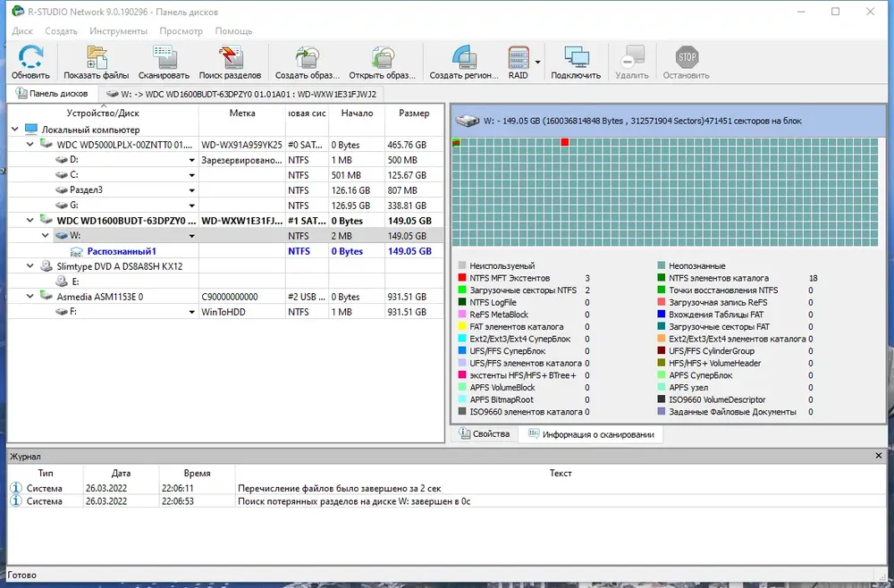Open dropdown arrow next to drive C:
Image resolution: width=894 pixels, height=588 pixels.
pos(192,175)
